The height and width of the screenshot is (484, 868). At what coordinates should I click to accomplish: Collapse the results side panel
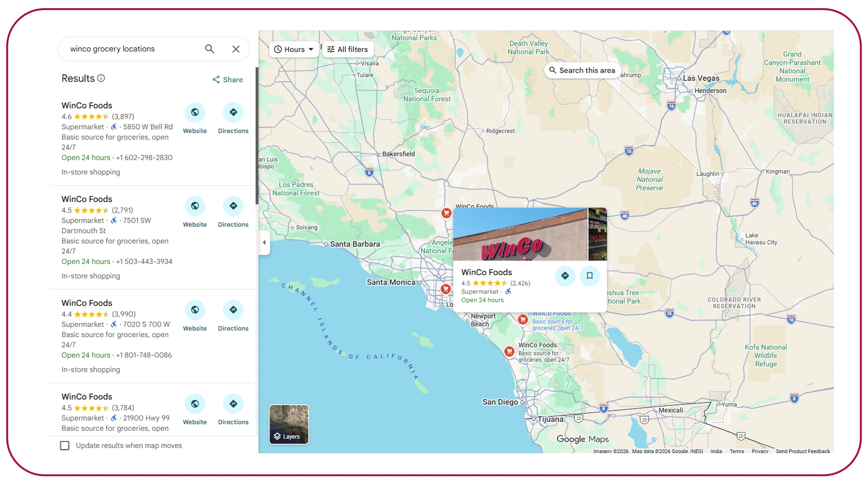coord(264,242)
